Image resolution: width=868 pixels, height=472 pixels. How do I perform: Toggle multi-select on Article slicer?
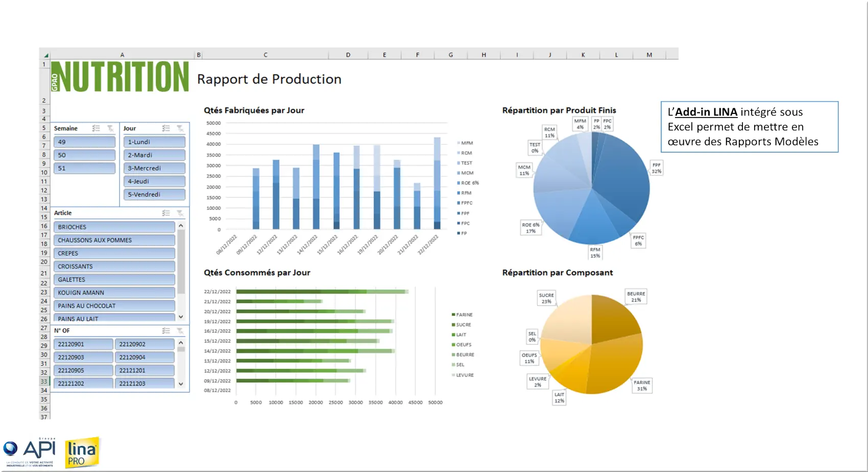pyautogui.click(x=166, y=213)
